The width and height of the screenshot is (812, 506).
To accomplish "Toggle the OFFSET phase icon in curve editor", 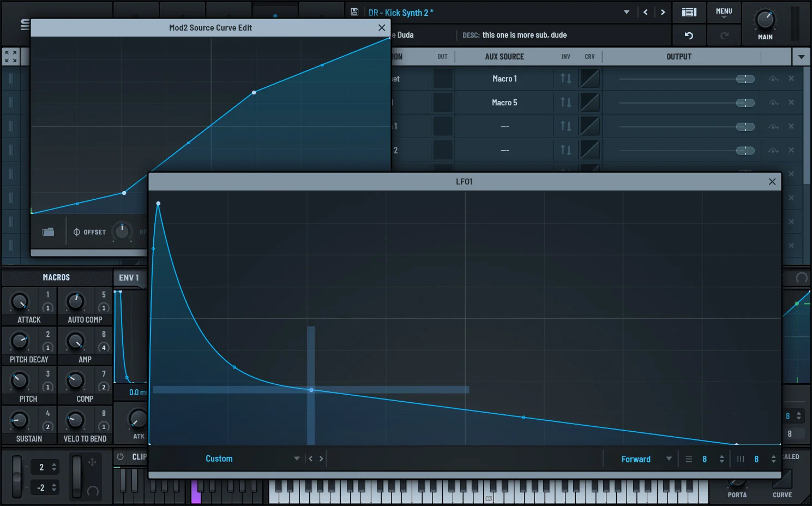I will point(77,232).
